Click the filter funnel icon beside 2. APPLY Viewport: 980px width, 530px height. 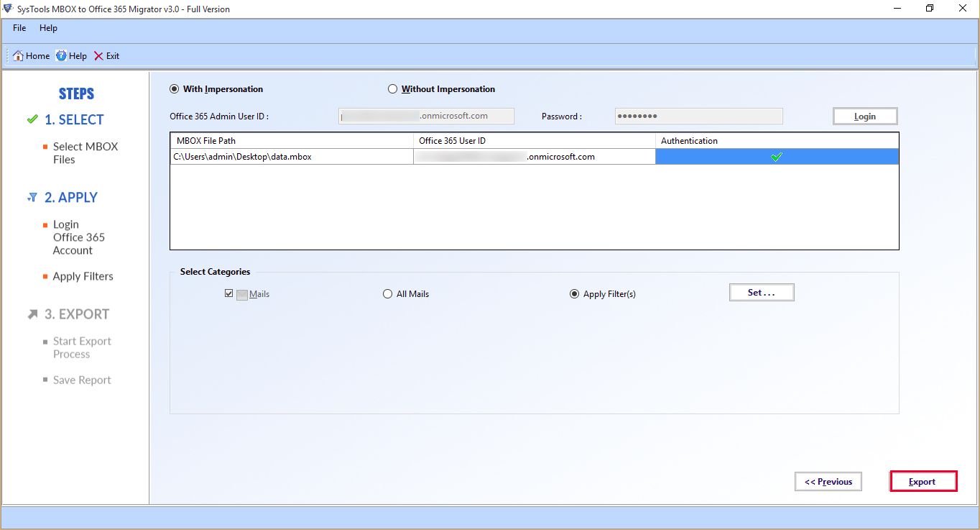point(32,197)
